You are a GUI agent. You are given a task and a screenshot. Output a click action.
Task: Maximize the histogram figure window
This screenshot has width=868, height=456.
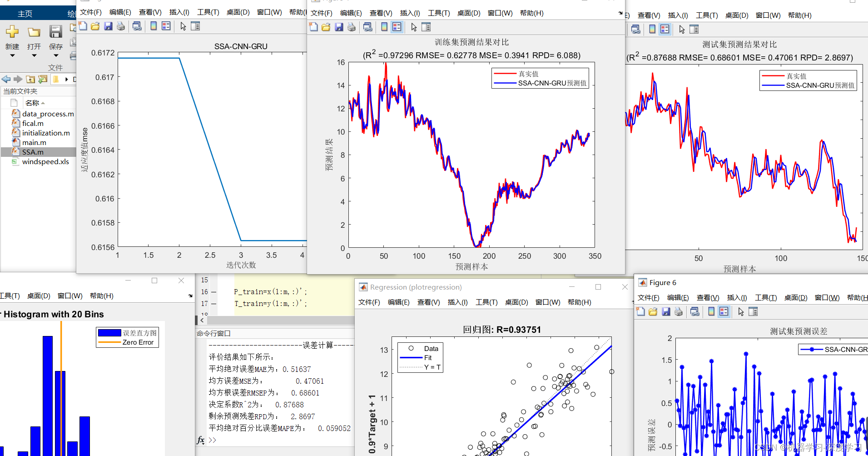[x=154, y=281]
